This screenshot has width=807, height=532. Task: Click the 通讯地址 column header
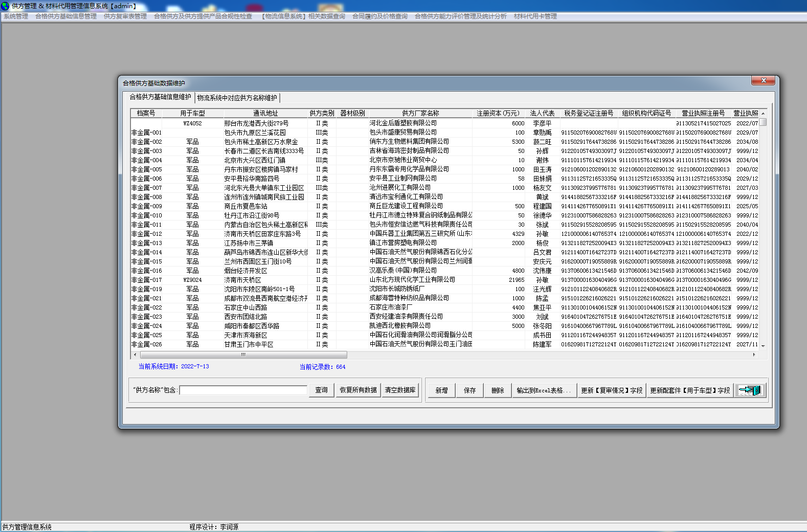[265, 113]
